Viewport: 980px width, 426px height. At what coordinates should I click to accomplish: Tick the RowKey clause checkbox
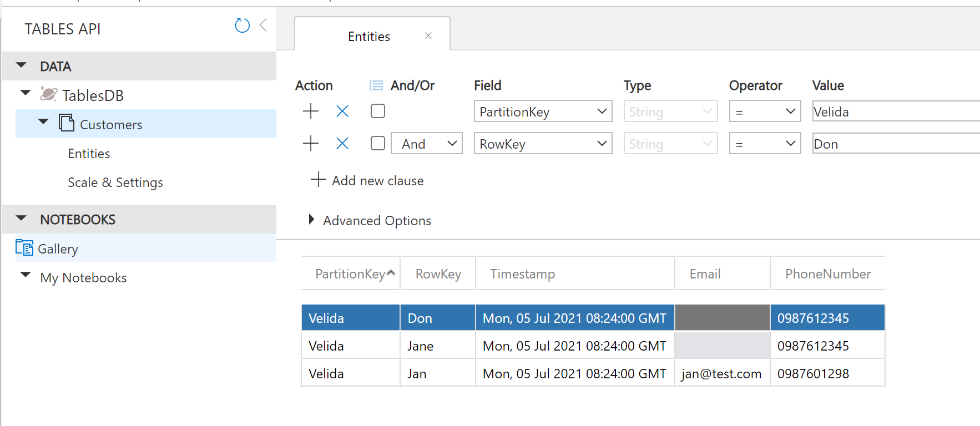pos(378,144)
